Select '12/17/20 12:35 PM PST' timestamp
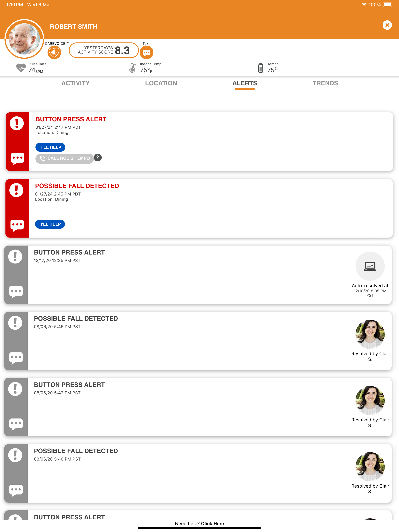Viewport: 399px width, 532px height. tap(57, 261)
